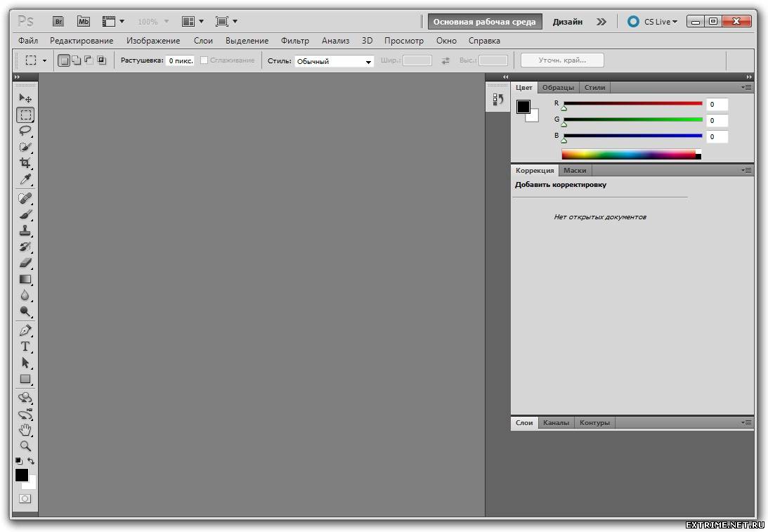The width and height of the screenshot is (768, 532).
Task: Select the Eraser tool
Action: pos(25,263)
